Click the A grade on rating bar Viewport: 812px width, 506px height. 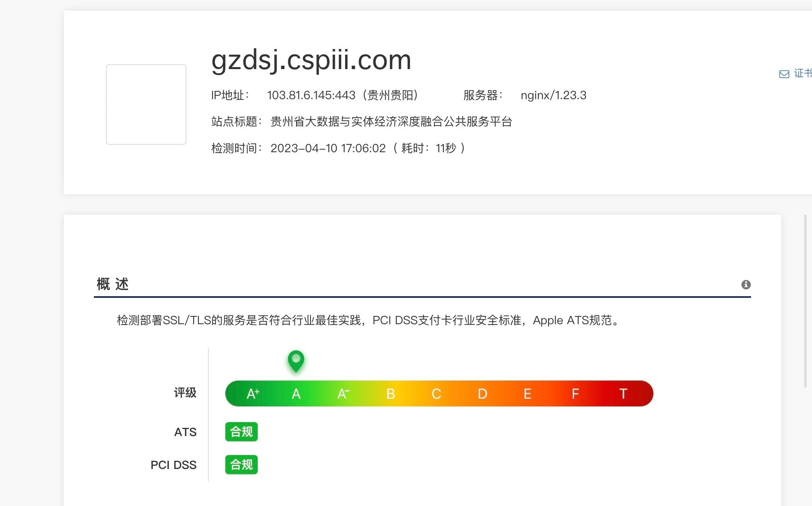point(296,394)
